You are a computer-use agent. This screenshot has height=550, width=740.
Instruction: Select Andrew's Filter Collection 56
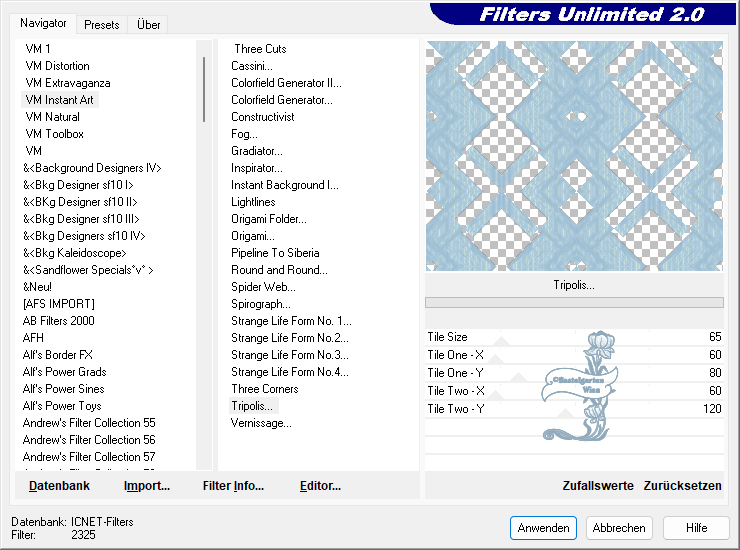pyautogui.click(x=89, y=440)
